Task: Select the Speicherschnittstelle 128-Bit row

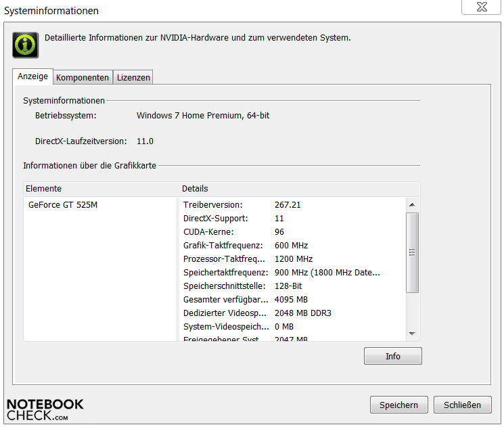Action: pyautogui.click(x=292, y=286)
